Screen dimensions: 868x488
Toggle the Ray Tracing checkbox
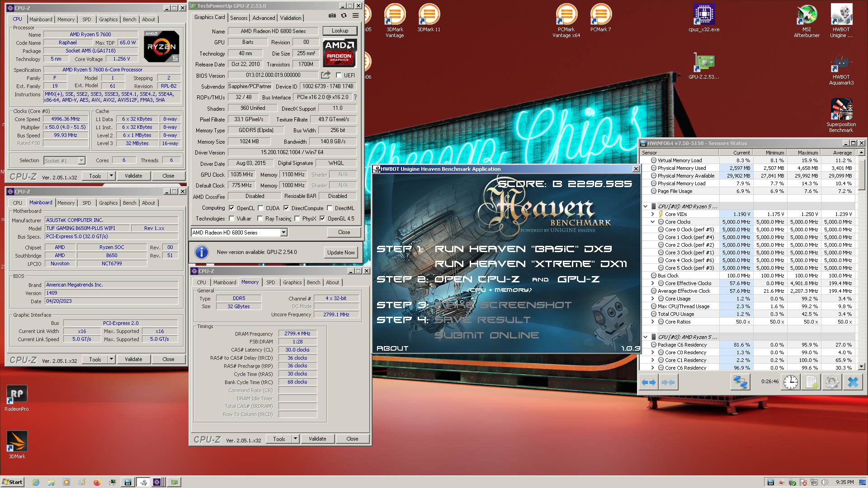pyautogui.click(x=260, y=219)
